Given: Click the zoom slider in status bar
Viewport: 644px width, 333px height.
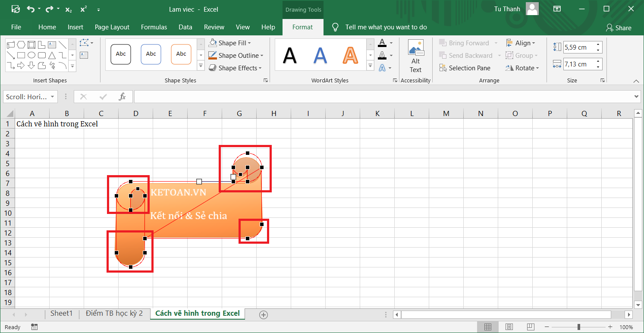Looking at the screenshot, I should (578, 327).
